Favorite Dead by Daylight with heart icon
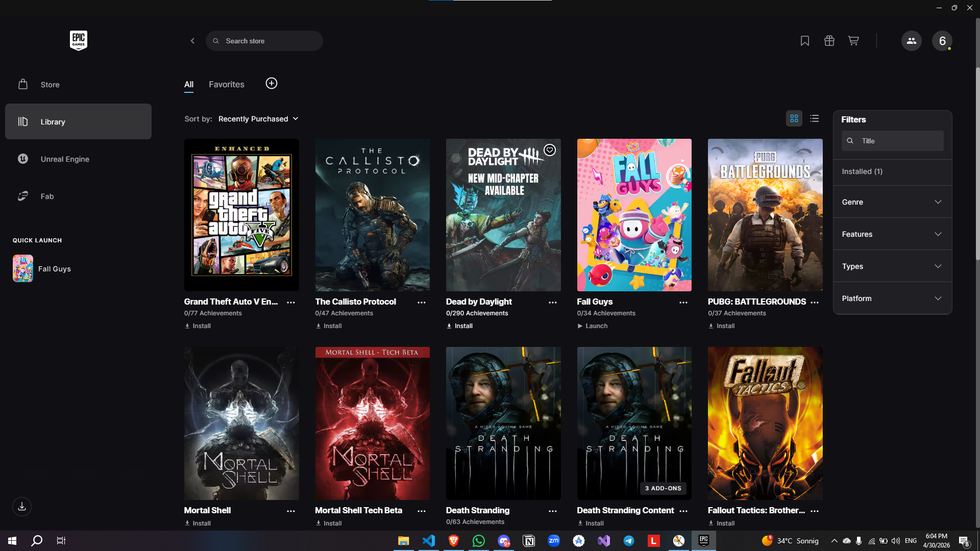Image resolution: width=980 pixels, height=551 pixels. tap(550, 150)
